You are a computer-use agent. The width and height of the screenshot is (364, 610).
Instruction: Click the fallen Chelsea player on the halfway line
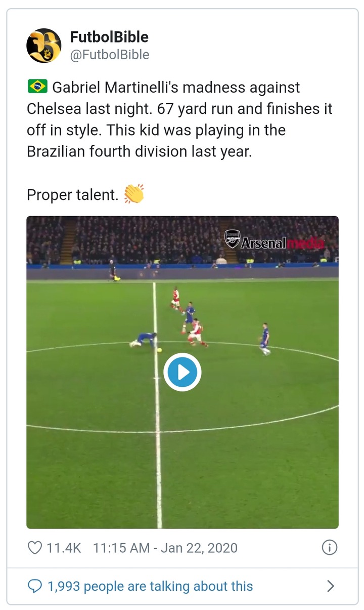click(143, 340)
